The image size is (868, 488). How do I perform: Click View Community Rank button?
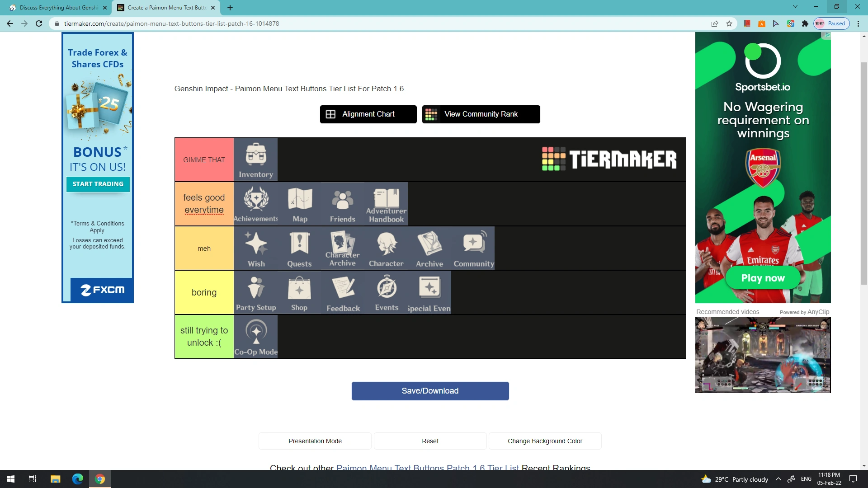pyautogui.click(x=481, y=114)
